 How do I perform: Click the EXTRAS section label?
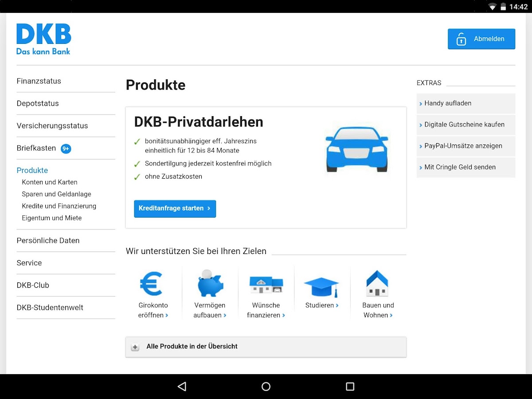429,83
